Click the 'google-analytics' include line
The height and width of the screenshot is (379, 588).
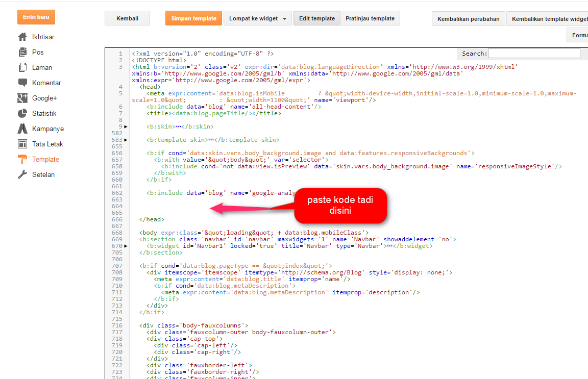(x=221, y=193)
